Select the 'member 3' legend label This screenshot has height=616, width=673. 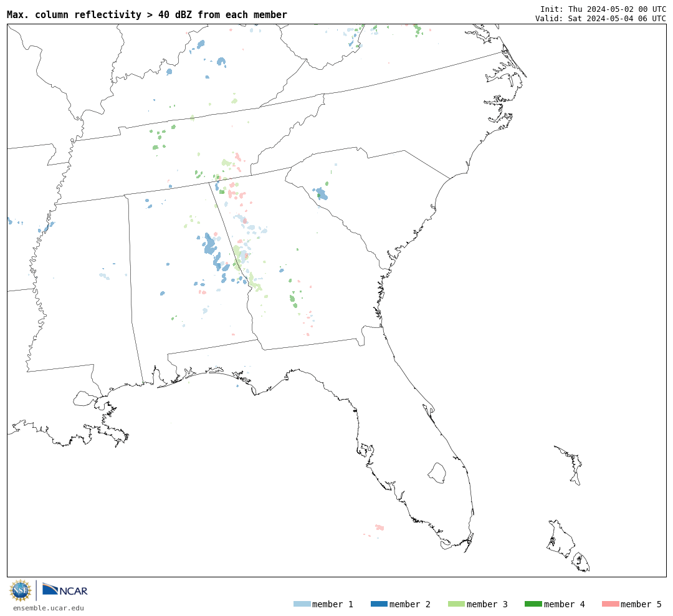coord(487,604)
